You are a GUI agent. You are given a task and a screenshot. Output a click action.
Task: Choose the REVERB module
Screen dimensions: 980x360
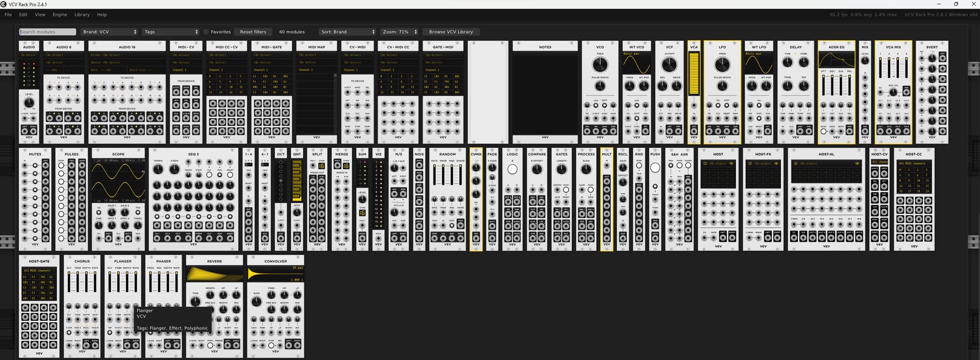(214, 306)
